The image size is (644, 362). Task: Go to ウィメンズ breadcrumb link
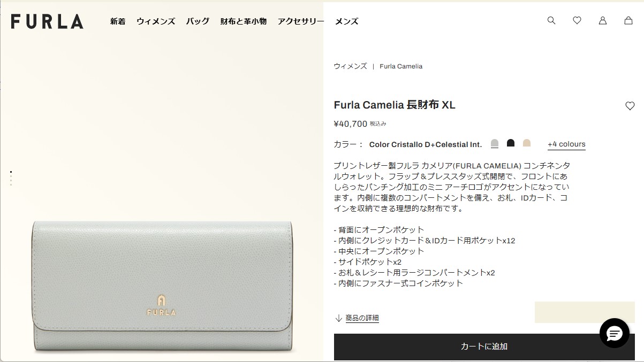coord(351,66)
